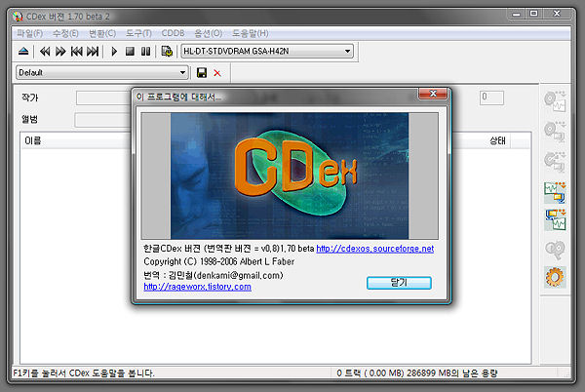Click the 닫기 button in the dialog

(399, 283)
